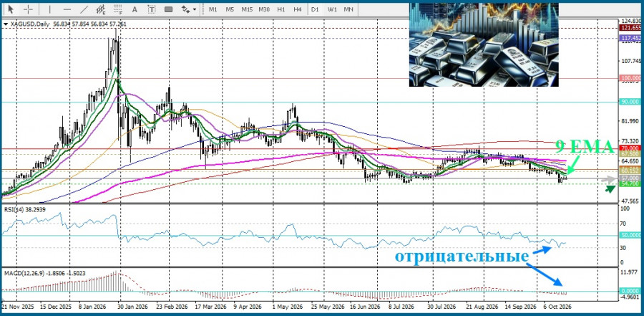Open the arrows objects dropdown
644x316 pixels.
pyautogui.click(x=188, y=9)
